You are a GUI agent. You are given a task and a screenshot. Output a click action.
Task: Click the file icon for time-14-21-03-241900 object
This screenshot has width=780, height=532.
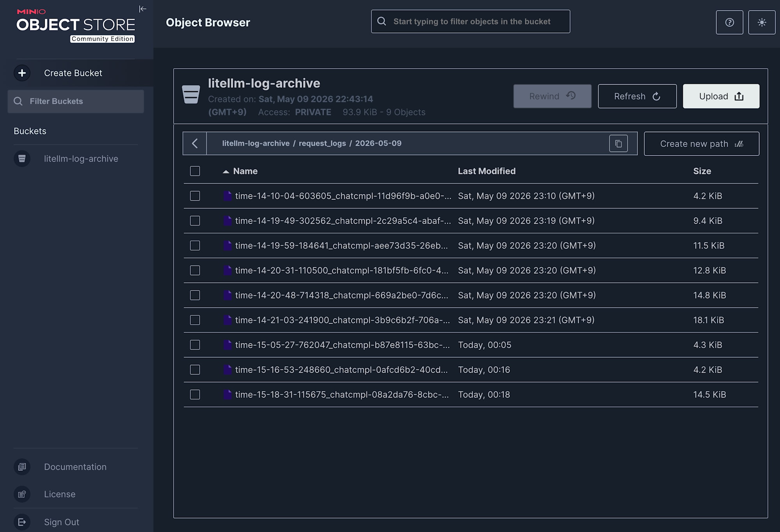(x=227, y=320)
